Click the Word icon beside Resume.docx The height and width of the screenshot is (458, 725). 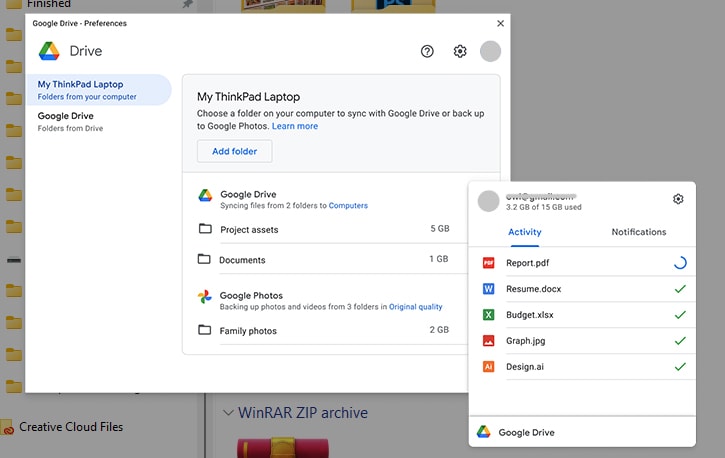coord(488,289)
